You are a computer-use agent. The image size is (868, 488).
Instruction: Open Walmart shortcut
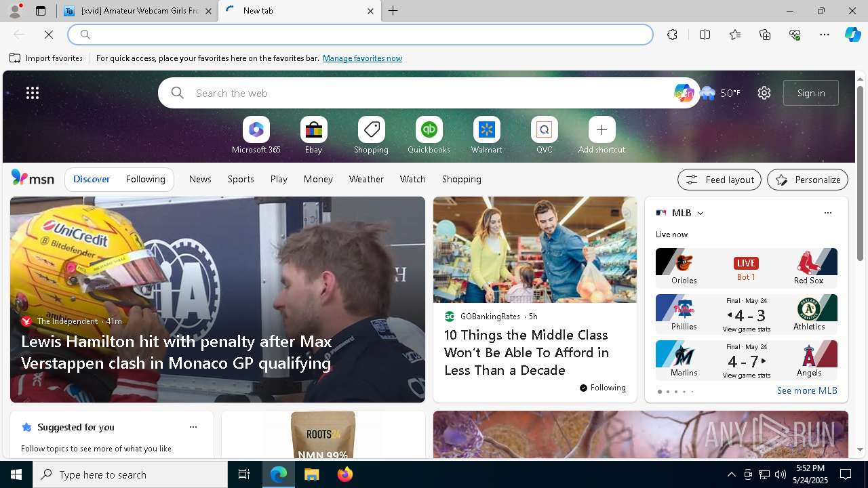click(x=486, y=136)
